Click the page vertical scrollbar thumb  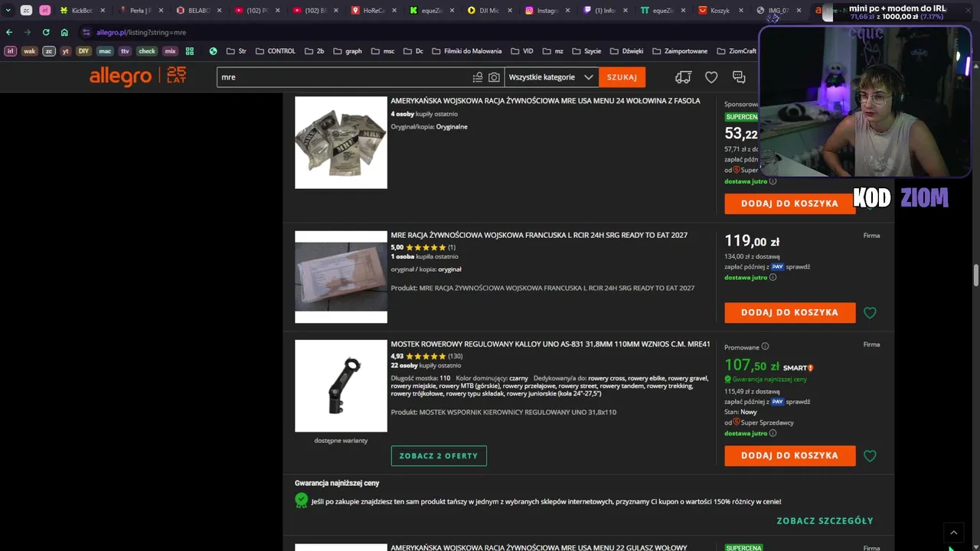[976, 275]
